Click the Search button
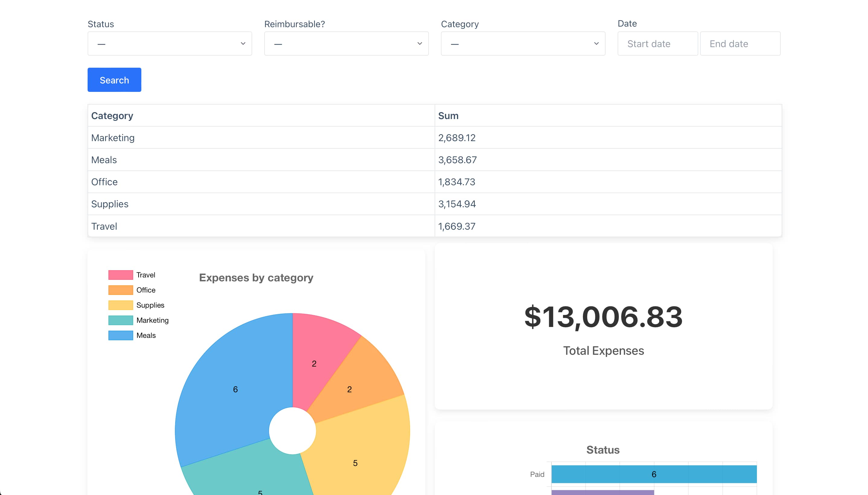The width and height of the screenshot is (868, 495). pyautogui.click(x=114, y=79)
